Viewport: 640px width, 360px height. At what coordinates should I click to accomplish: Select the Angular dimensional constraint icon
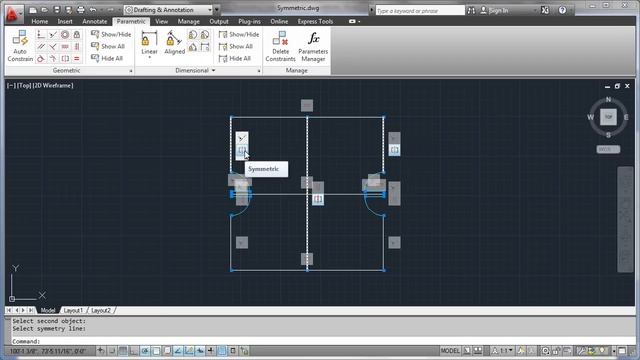[193, 47]
